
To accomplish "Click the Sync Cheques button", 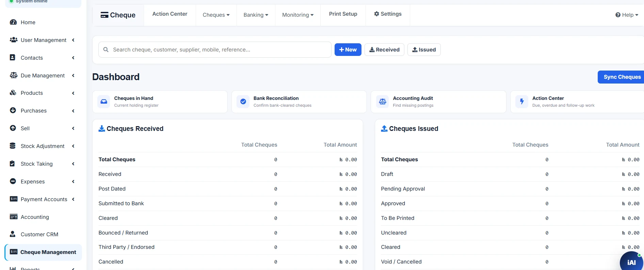I will coord(622,77).
